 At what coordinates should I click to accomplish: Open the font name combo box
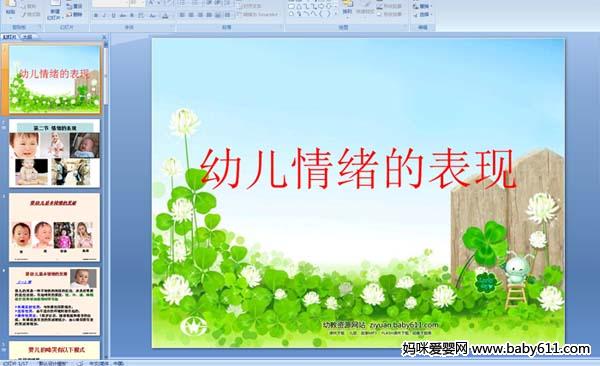[x=111, y=3]
